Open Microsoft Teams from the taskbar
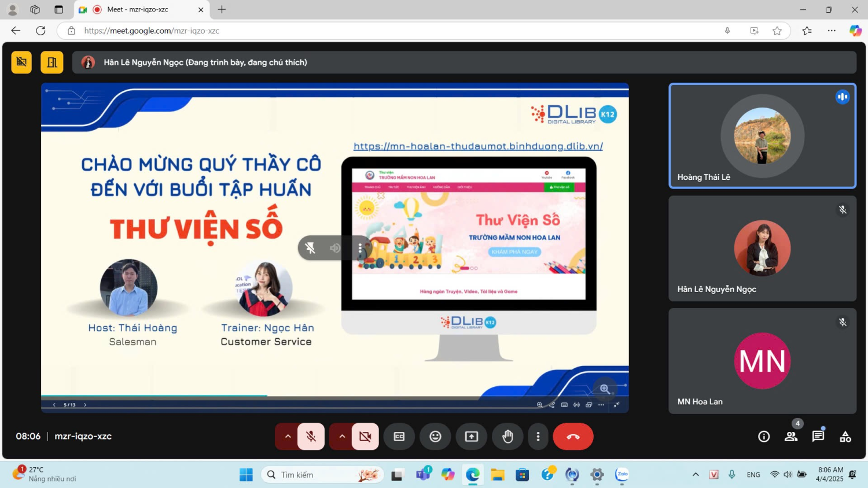The image size is (868, 488). tap(423, 475)
